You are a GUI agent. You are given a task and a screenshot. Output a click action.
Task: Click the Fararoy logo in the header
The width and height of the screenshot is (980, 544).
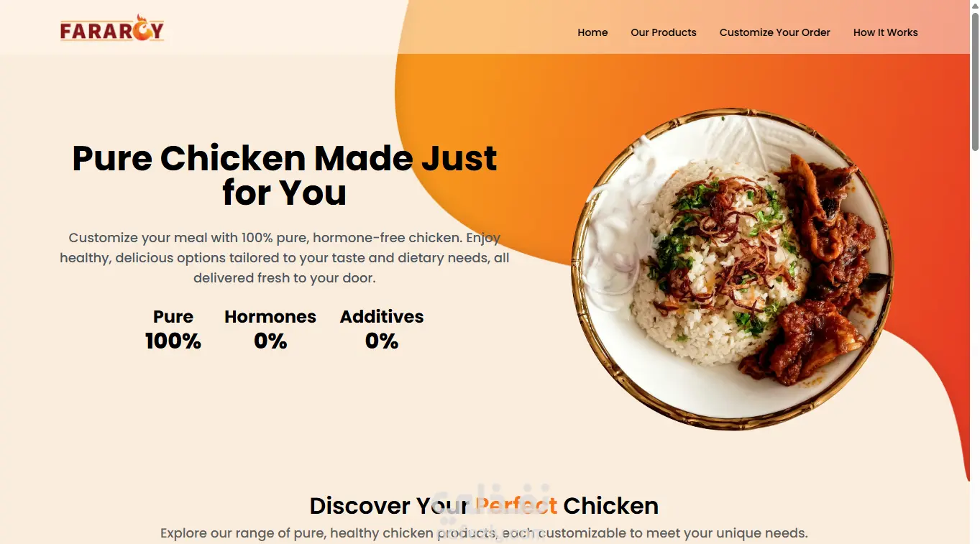pos(112,29)
